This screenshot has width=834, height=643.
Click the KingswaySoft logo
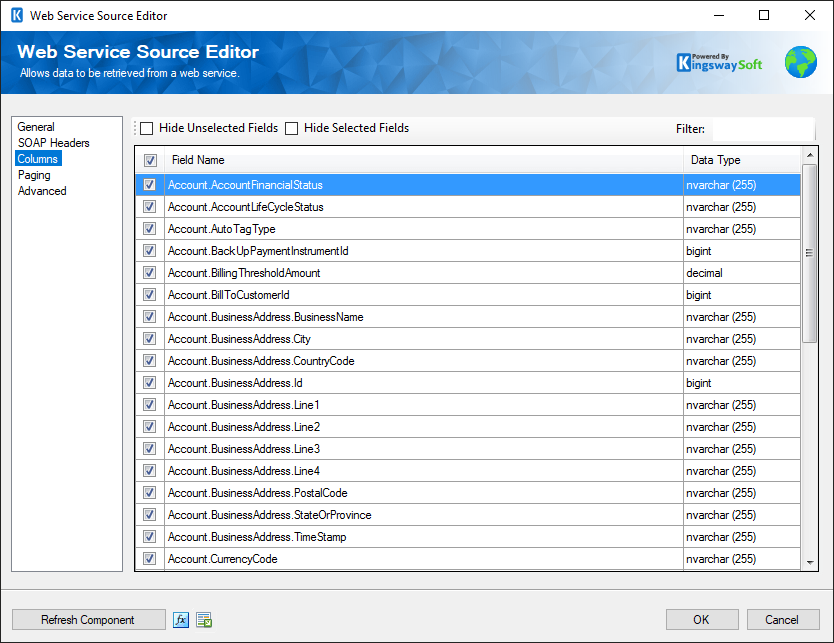pos(719,63)
